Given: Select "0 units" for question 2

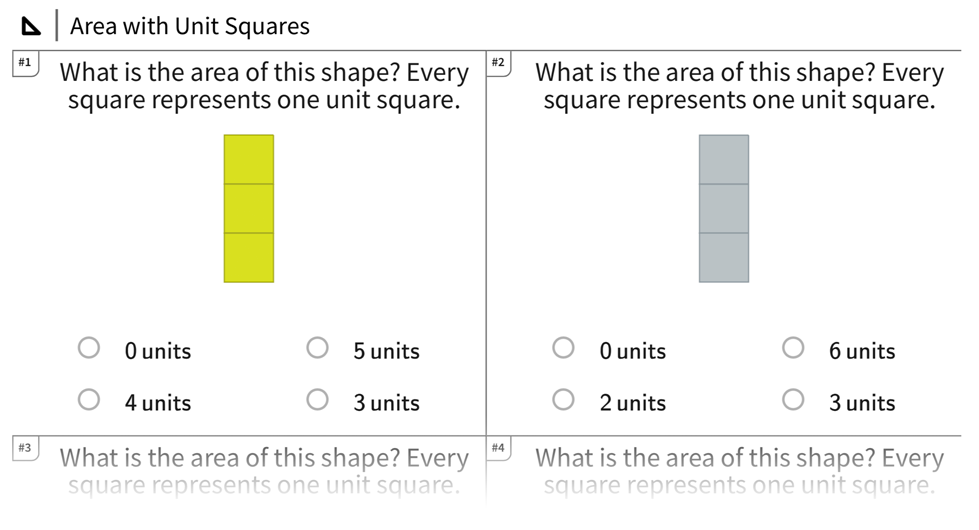Looking at the screenshot, I should click(x=564, y=348).
